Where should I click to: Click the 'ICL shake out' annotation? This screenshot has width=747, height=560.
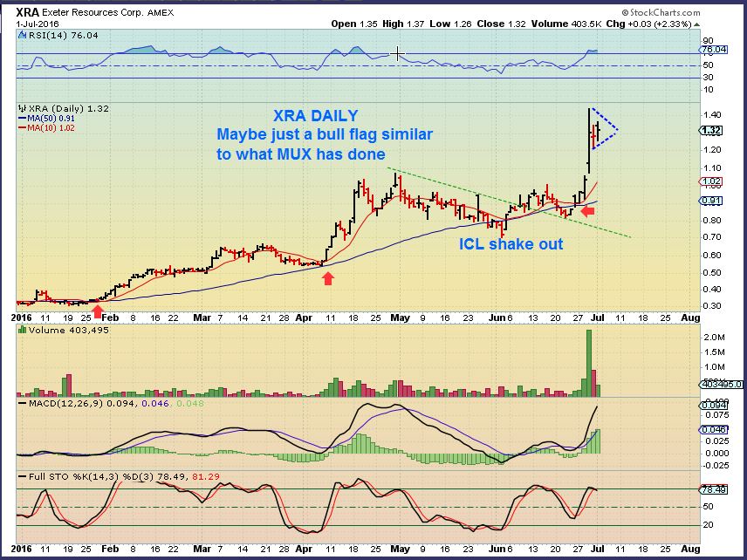click(511, 244)
